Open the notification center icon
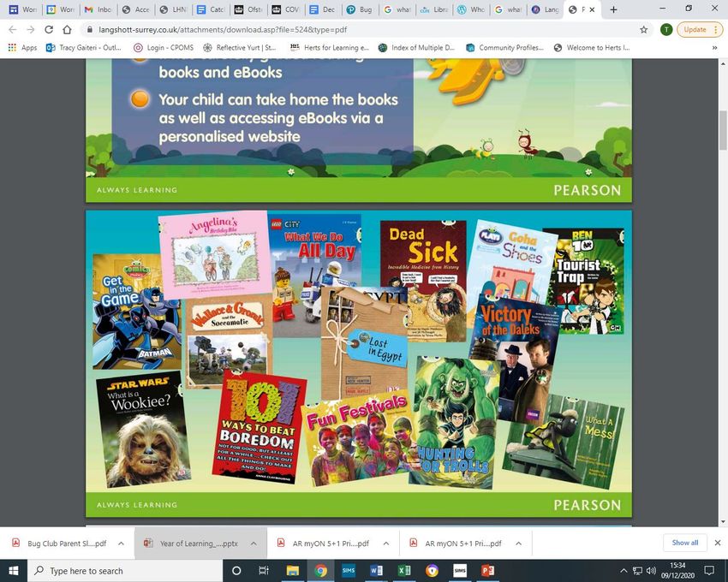 pyautogui.click(x=709, y=570)
